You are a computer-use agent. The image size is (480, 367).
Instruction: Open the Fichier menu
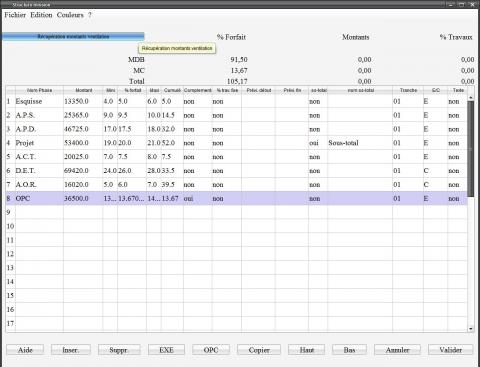click(x=15, y=15)
